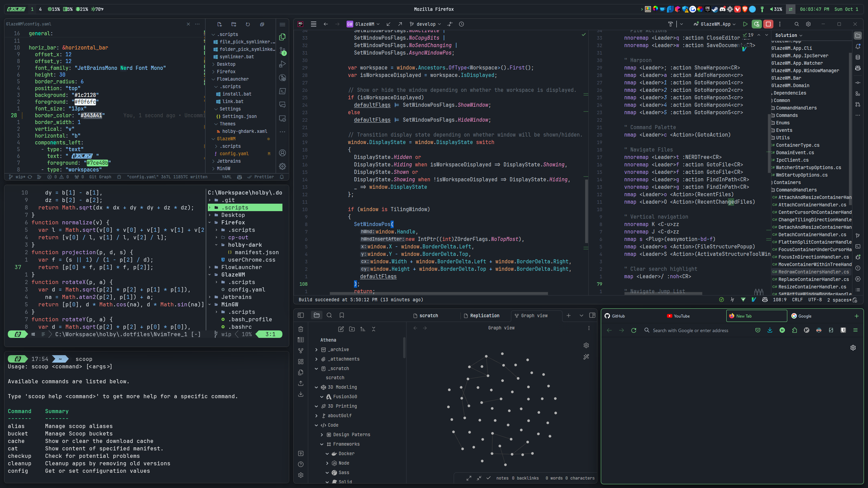Click the Firefox reload button
Image resolution: width=868 pixels, height=488 pixels.
click(x=634, y=330)
